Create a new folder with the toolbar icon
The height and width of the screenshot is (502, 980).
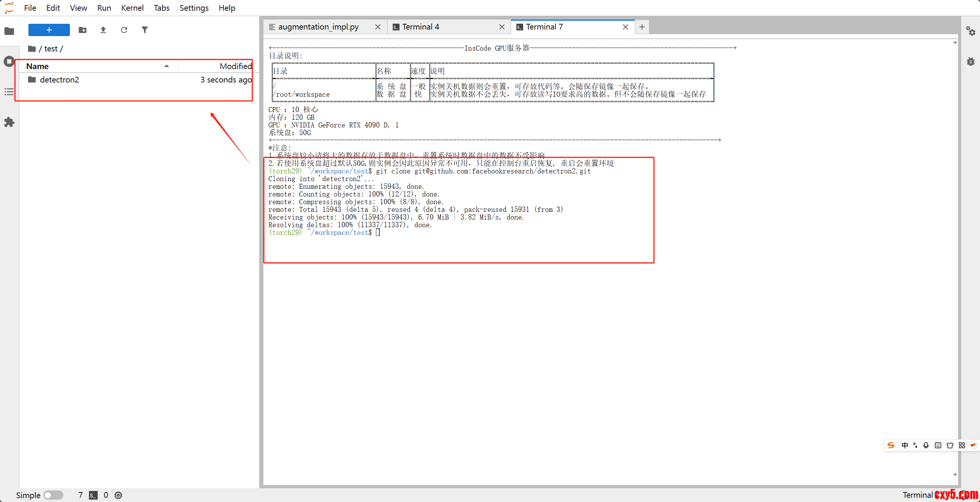pyautogui.click(x=83, y=30)
